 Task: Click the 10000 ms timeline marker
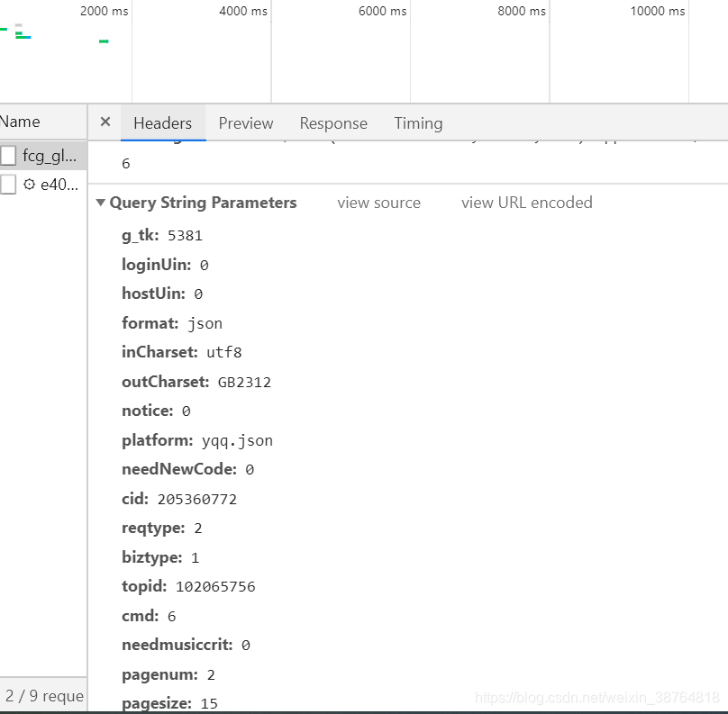[x=658, y=11]
